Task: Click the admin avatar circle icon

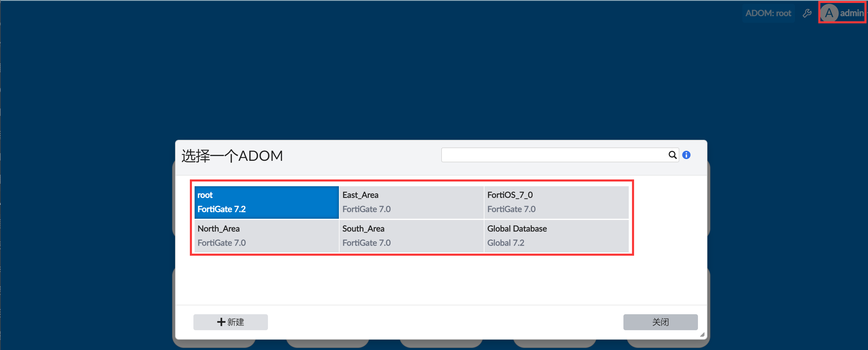Action: click(x=829, y=13)
